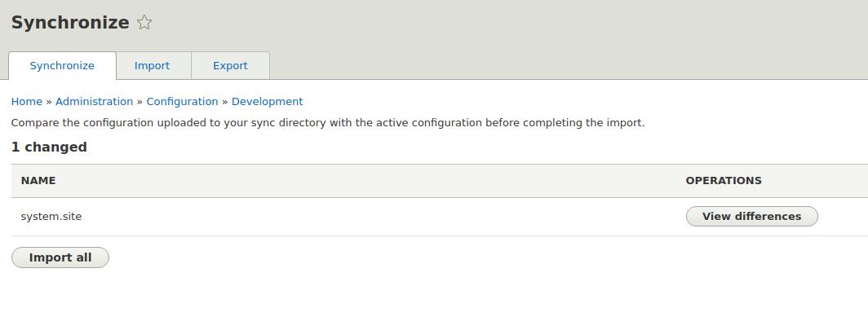This screenshot has height=330, width=868.
Task: Click the '1 changed' heading
Action: [49, 147]
